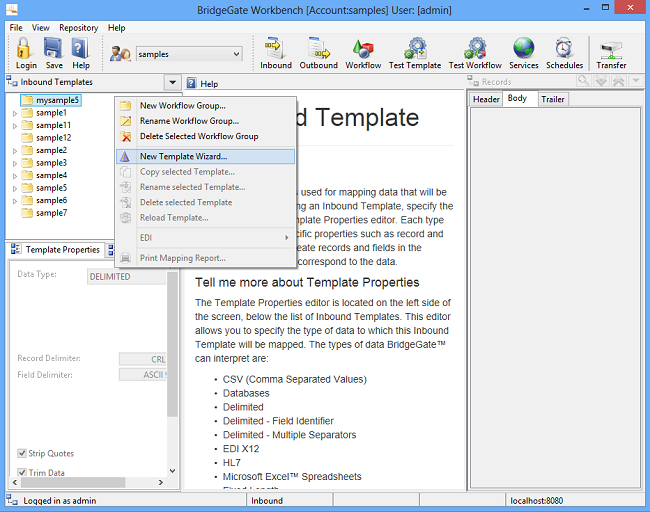
Task: Open the Repository menu
Action: [78, 28]
